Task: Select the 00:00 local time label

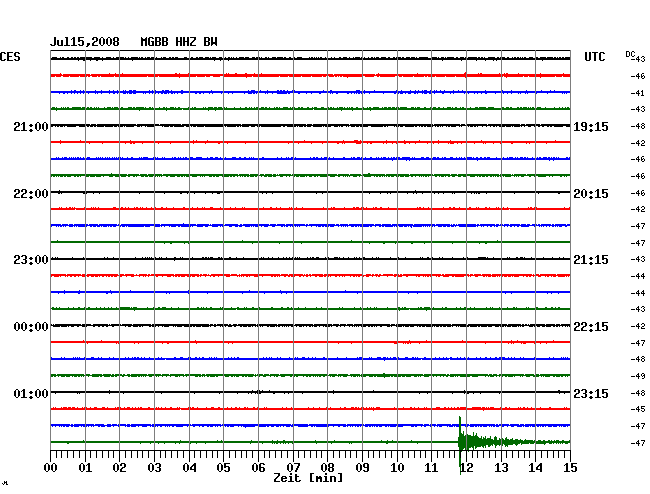Action: click(31, 327)
